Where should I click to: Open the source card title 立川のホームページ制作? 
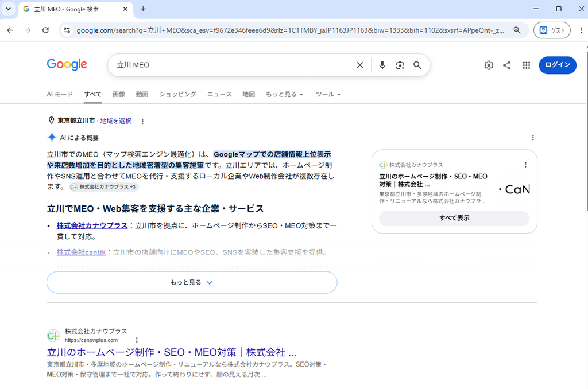pos(433,180)
